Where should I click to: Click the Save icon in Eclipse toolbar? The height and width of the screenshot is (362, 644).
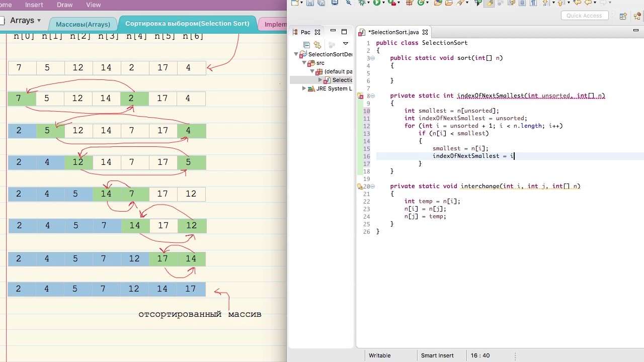point(309,3)
